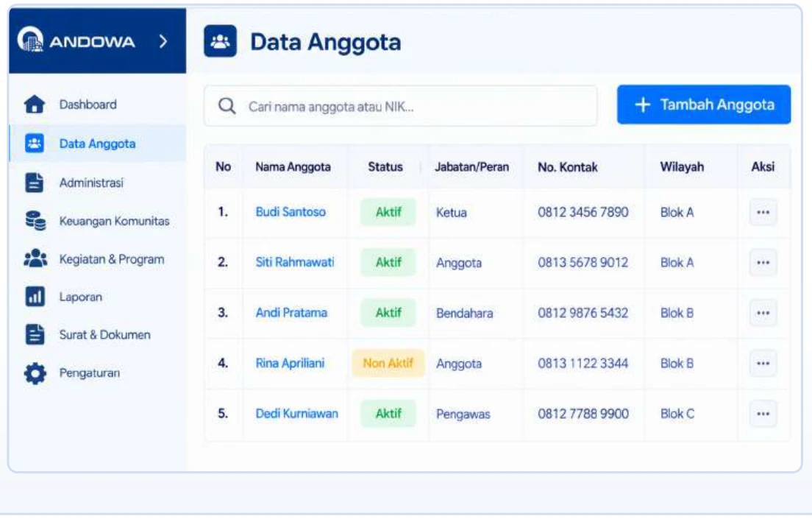The image size is (812, 519).
Task: Select contact number 0813 1122 3344
Action: [x=583, y=363]
